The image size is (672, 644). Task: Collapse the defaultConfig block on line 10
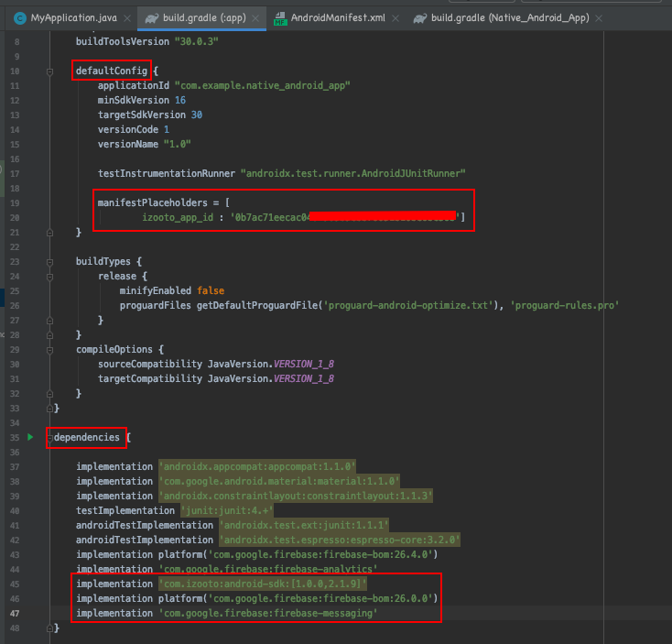49,71
